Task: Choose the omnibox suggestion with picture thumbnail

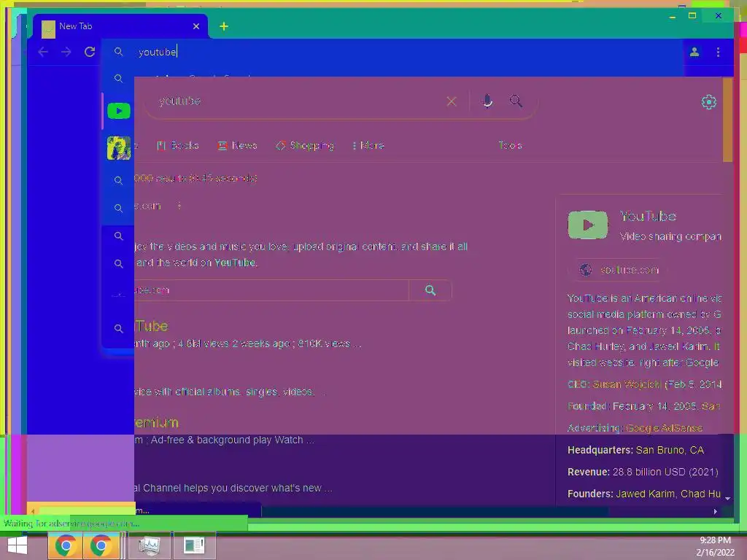Action: click(119, 147)
